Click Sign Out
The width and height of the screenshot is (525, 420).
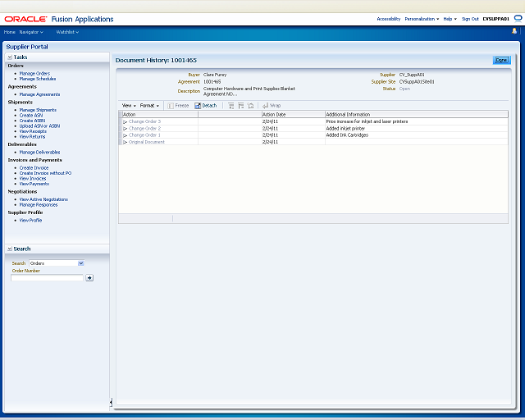coord(470,19)
